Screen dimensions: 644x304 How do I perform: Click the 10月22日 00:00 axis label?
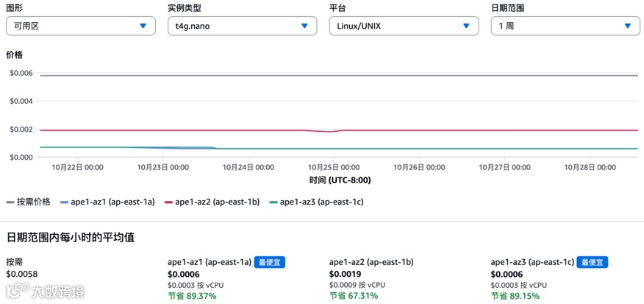click(x=77, y=167)
